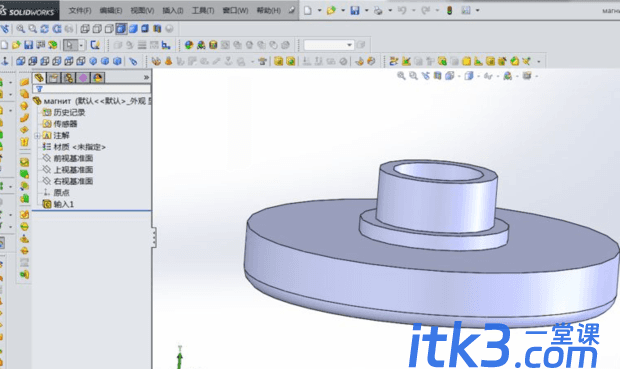Select 材质 <未指定> tree item
620x369 pixels.
(x=74, y=147)
